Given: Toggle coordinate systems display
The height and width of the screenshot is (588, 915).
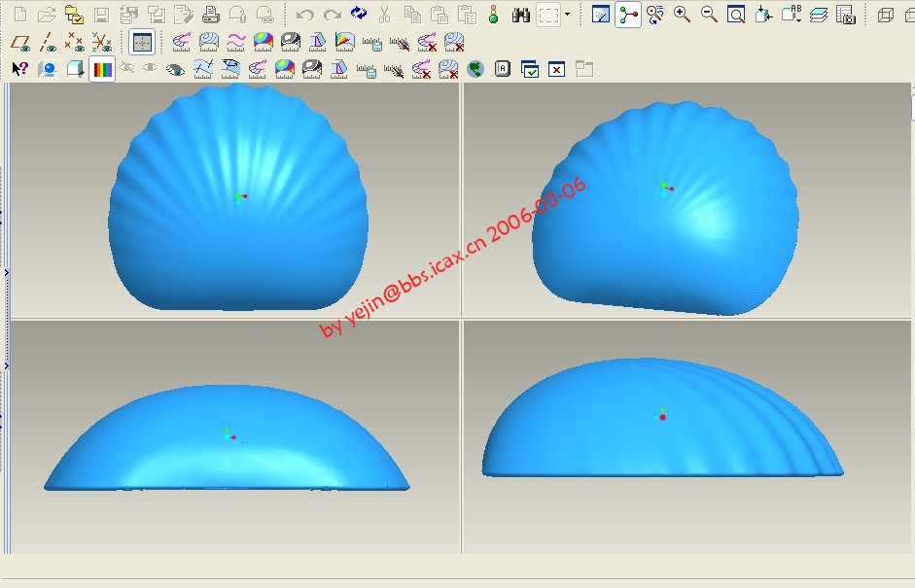Looking at the screenshot, I should pos(101,42).
